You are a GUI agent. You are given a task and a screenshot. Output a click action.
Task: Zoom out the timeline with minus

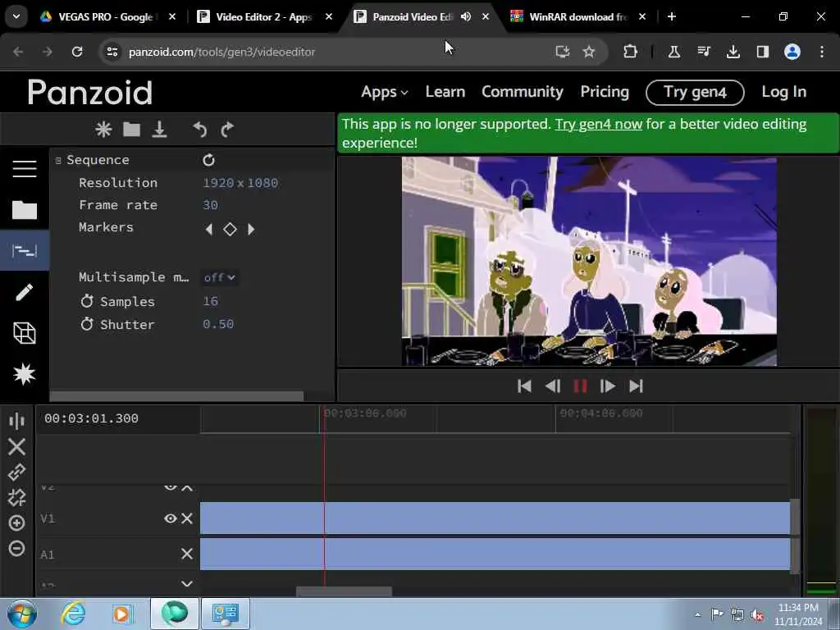[16, 548]
